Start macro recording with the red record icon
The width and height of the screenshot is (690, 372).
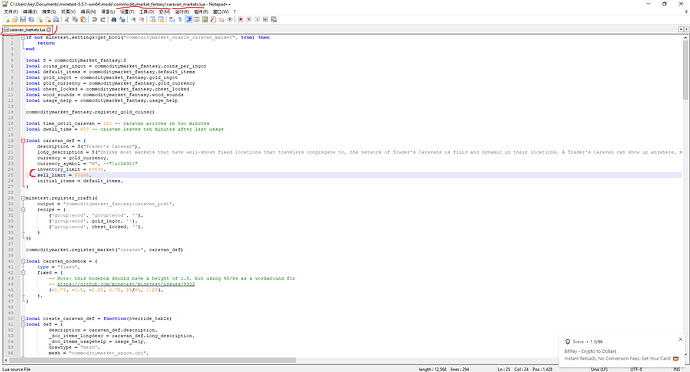pos(241,19)
